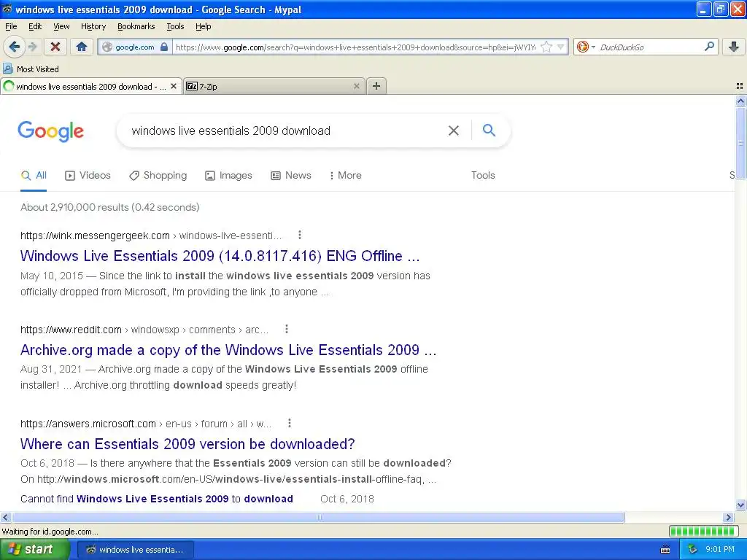This screenshot has height=560, width=747.
Task: Click the 9:01 PM clock
Action: coord(720,550)
